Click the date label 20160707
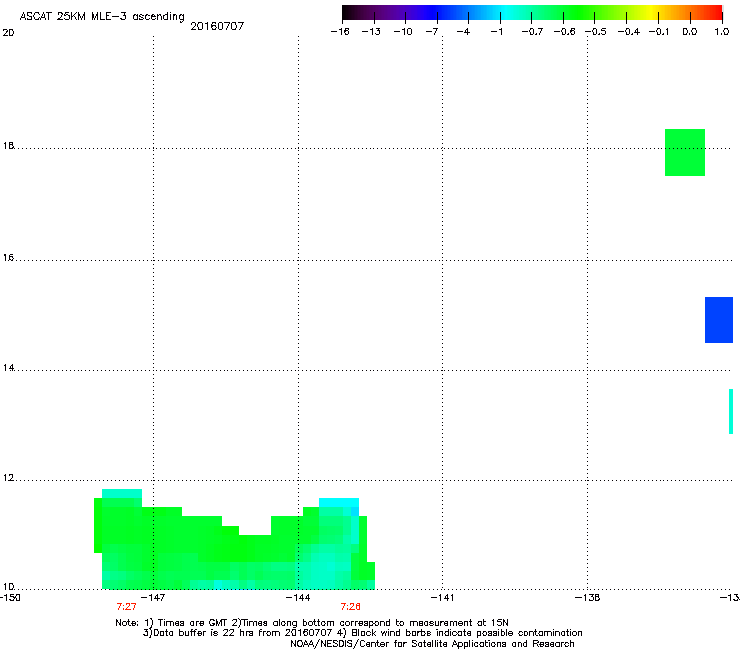This screenshot has height=650, width=740. tap(217, 26)
